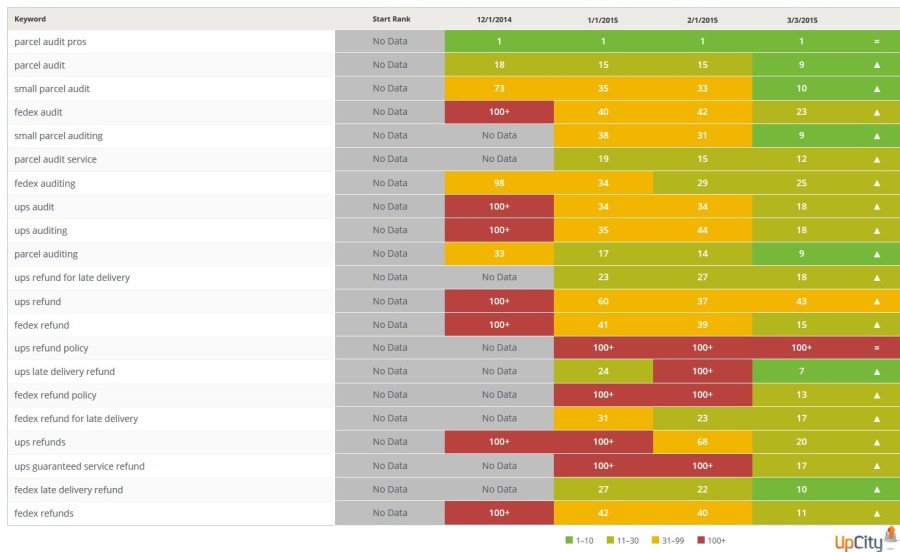This screenshot has height=552, width=900.
Task: Click the equals trend icon for parcel audit pros
Action: pyautogui.click(x=876, y=41)
